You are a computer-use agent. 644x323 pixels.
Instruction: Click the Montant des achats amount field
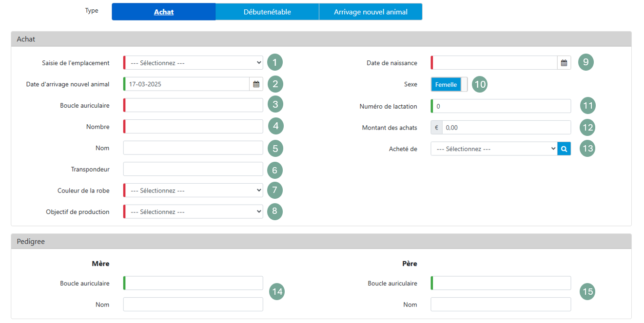tap(506, 128)
